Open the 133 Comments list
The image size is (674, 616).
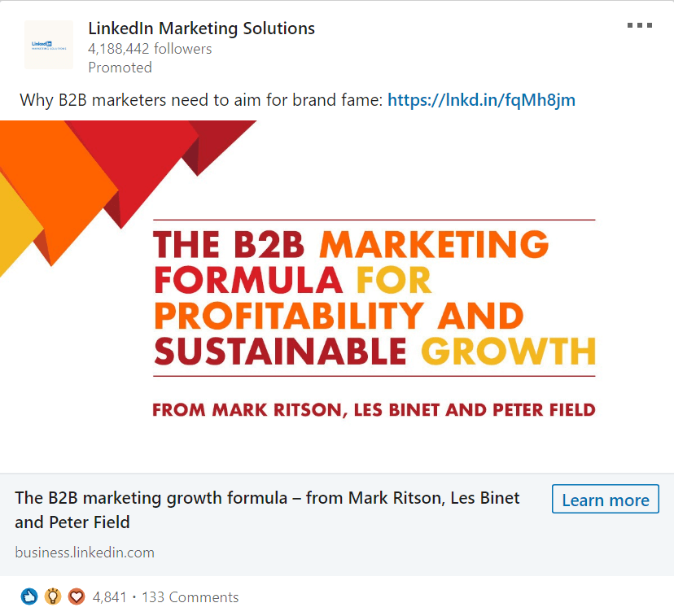coord(190,597)
